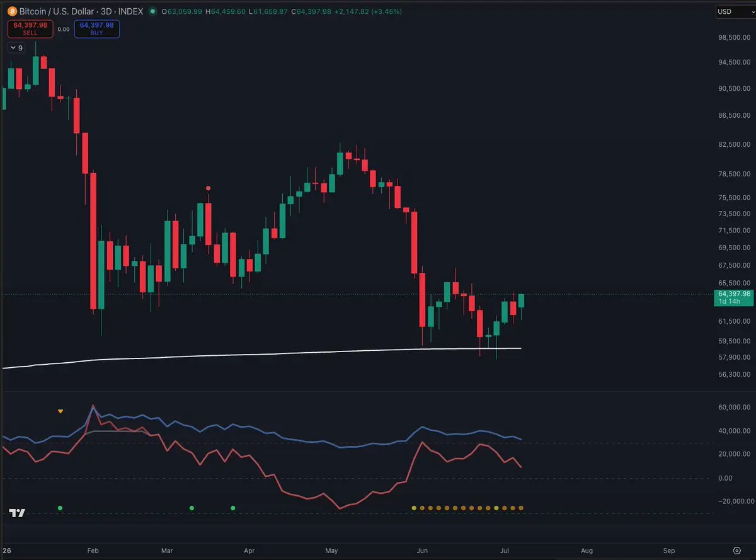
Task: Click the Jul label on time axis
Action: click(x=503, y=551)
